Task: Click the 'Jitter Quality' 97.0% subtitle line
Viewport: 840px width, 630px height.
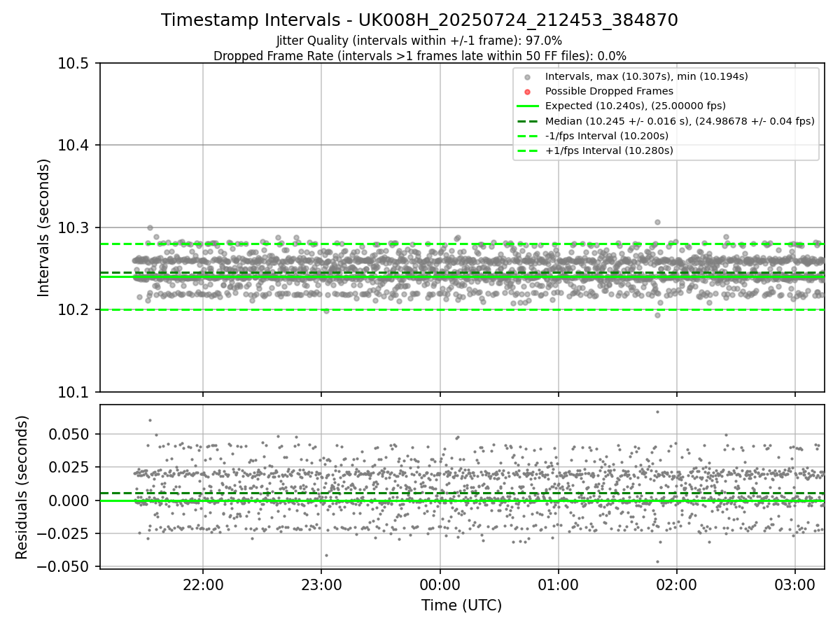Action: click(x=419, y=41)
